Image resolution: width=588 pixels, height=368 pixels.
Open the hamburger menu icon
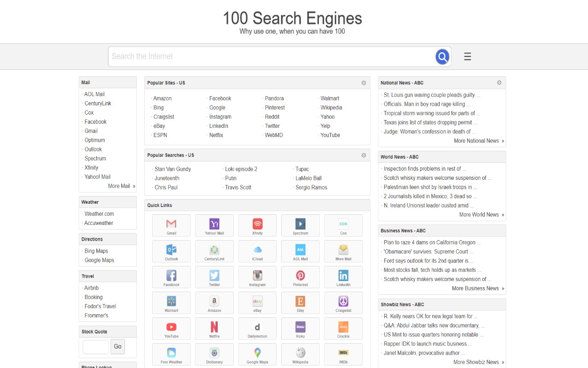tap(468, 57)
